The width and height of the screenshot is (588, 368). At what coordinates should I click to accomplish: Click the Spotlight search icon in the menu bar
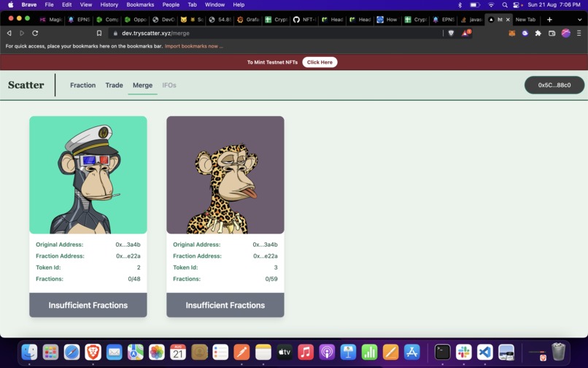point(505,5)
